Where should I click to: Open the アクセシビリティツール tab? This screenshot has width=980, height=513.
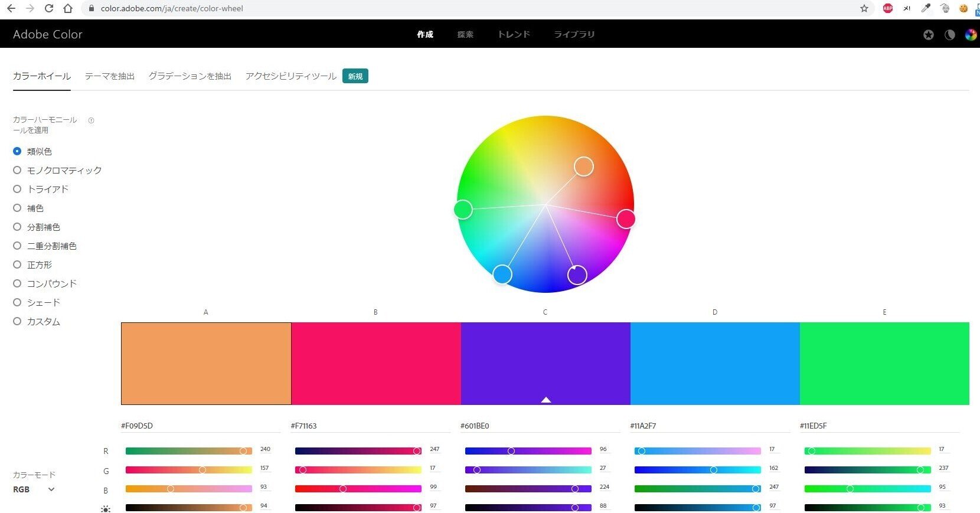click(x=291, y=76)
